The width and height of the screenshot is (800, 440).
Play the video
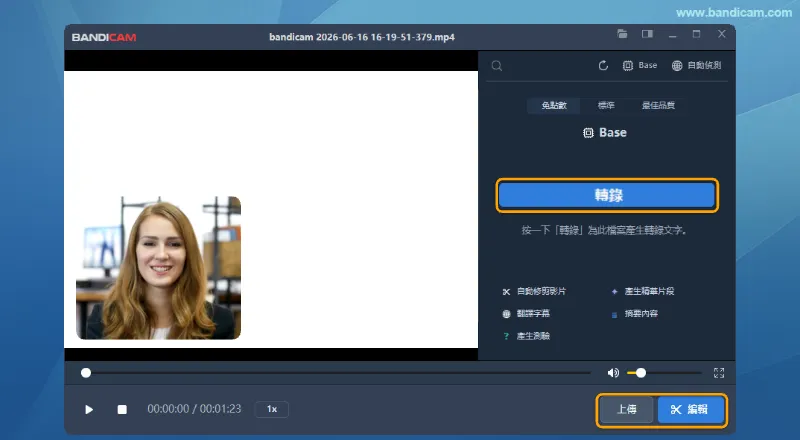tap(89, 409)
